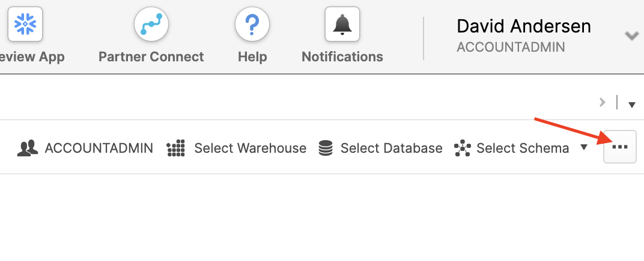The height and width of the screenshot is (261, 644).
Task: Click the ACCOUNTADMIN role in the context bar
Action: (99, 148)
